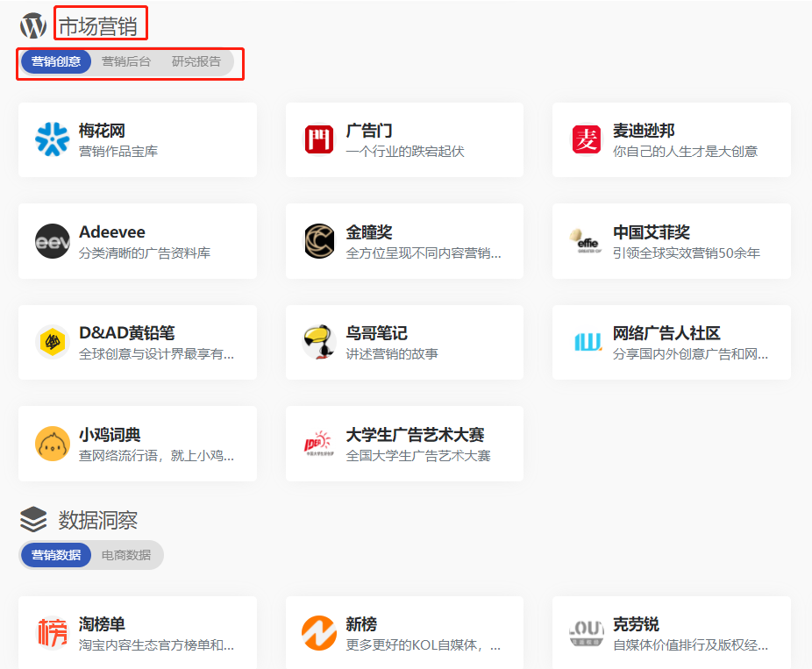Go to the Adeevee title link
This screenshot has height=669, width=812.
pos(112,232)
